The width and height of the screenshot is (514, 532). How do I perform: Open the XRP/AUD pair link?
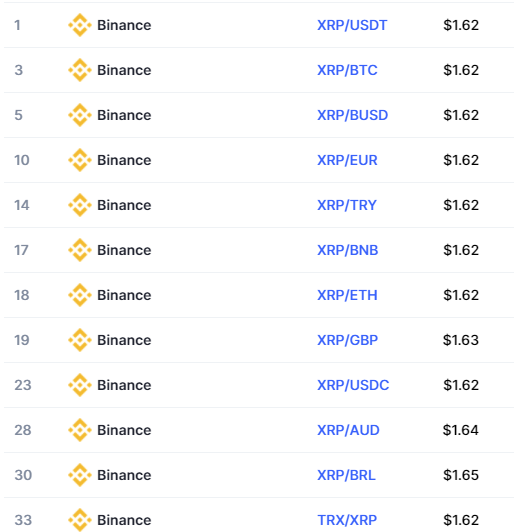coord(348,430)
